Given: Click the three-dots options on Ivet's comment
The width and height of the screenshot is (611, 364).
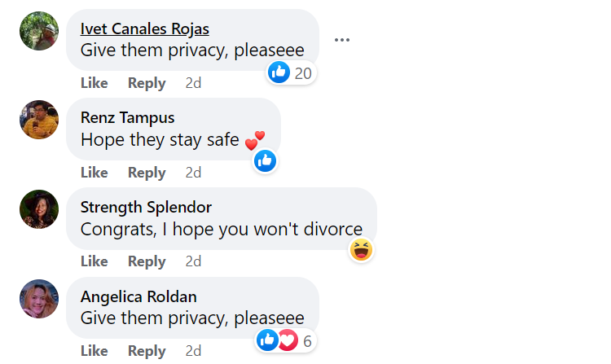Looking at the screenshot, I should tap(342, 40).
